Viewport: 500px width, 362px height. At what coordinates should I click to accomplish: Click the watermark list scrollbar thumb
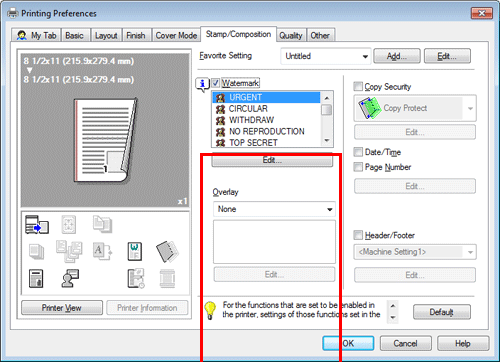click(x=327, y=110)
